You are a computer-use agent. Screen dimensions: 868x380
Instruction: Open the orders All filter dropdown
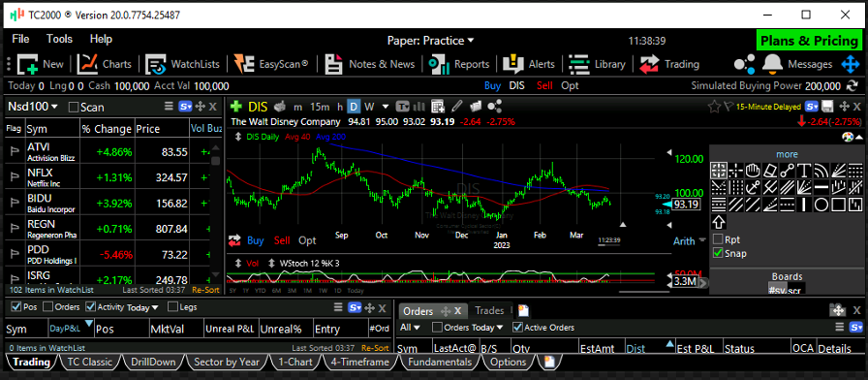410,328
